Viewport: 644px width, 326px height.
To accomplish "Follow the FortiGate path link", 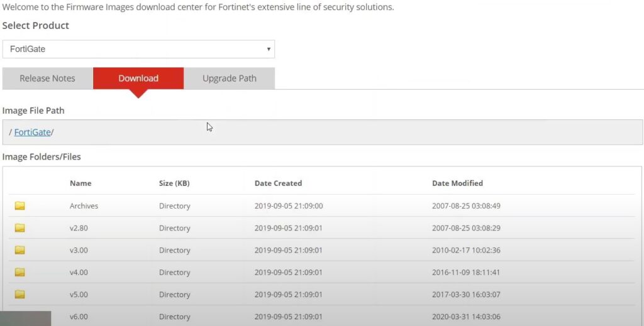I will (x=33, y=132).
